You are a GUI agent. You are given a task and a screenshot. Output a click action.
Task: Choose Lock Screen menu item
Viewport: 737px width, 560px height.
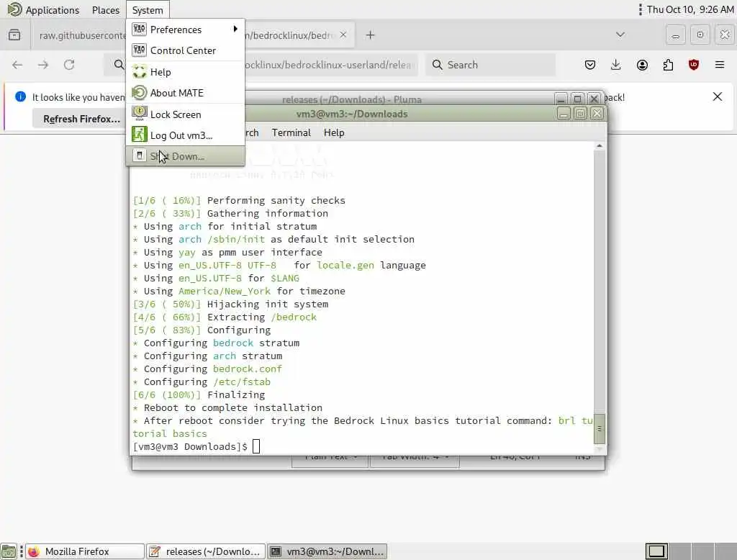pos(186,114)
